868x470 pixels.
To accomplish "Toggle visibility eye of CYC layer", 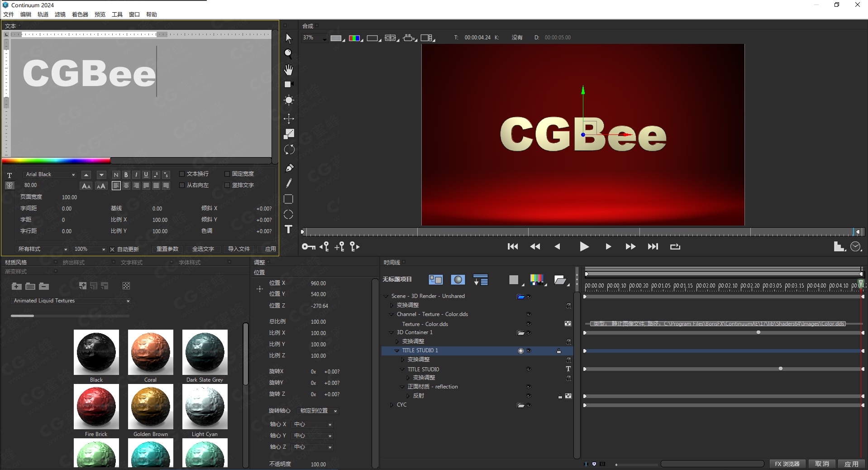I will 529,405.
